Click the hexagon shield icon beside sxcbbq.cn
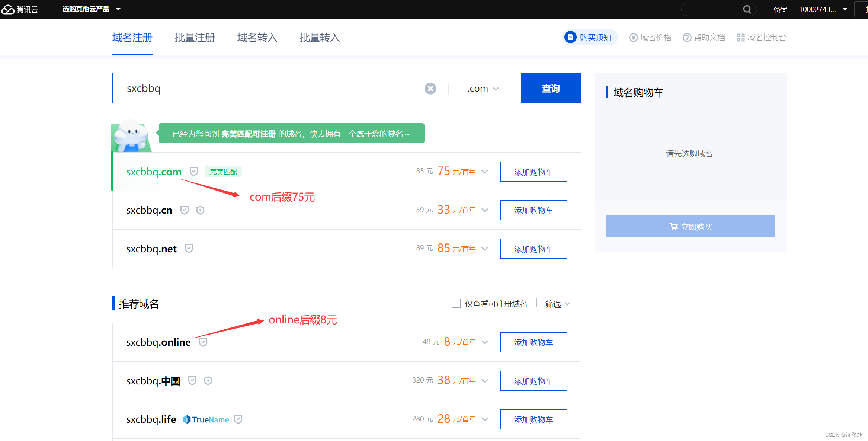This screenshot has width=868, height=441. 200,210
